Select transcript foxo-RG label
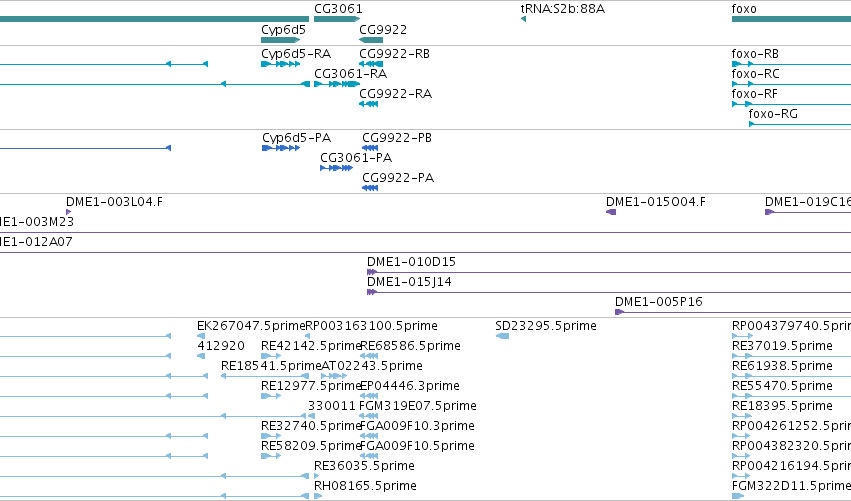The width and height of the screenshot is (851, 501). (773, 114)
